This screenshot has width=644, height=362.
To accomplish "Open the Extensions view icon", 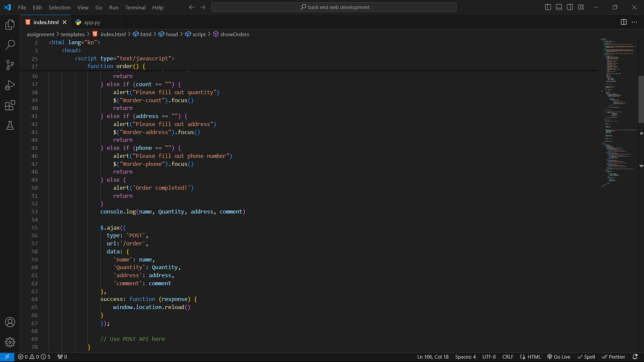I will click(10, 105).
